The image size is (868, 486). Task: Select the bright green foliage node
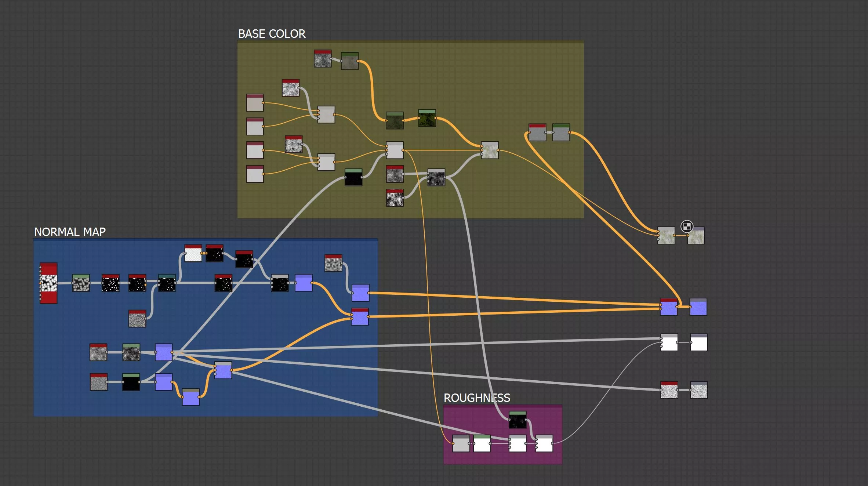(x=427, y=119)
